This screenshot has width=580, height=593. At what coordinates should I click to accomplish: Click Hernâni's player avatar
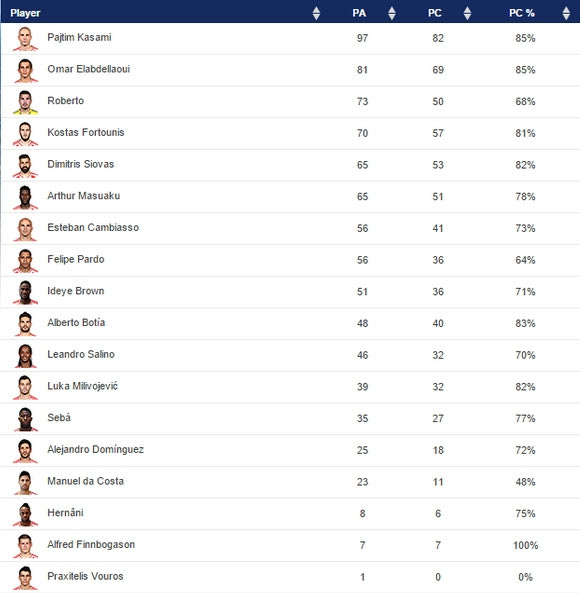tap(25, 514)
